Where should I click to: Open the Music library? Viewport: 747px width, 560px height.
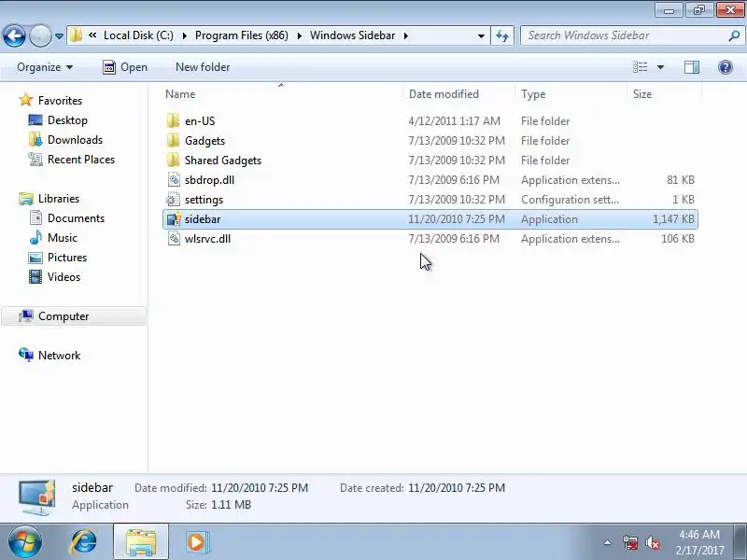click(62, 238)
